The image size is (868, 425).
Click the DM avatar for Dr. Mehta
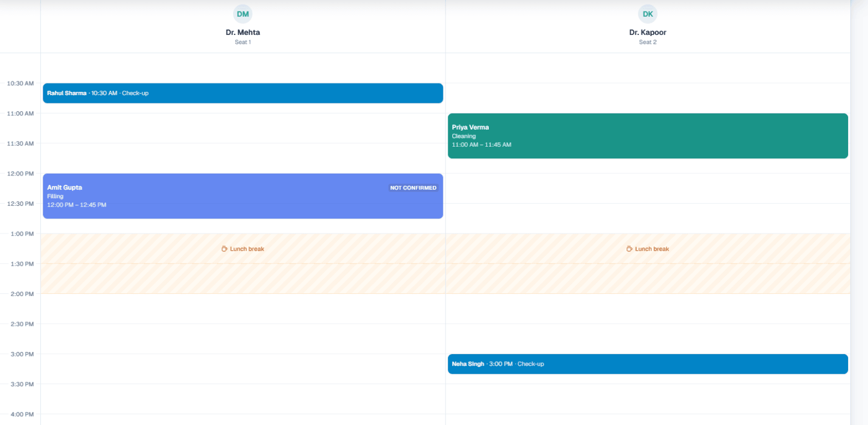(x=242, y=14)
